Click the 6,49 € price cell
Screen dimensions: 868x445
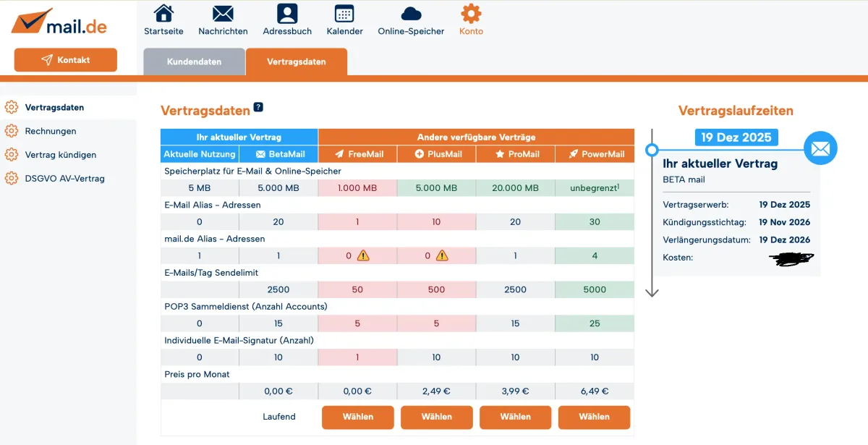pos(595,391)
